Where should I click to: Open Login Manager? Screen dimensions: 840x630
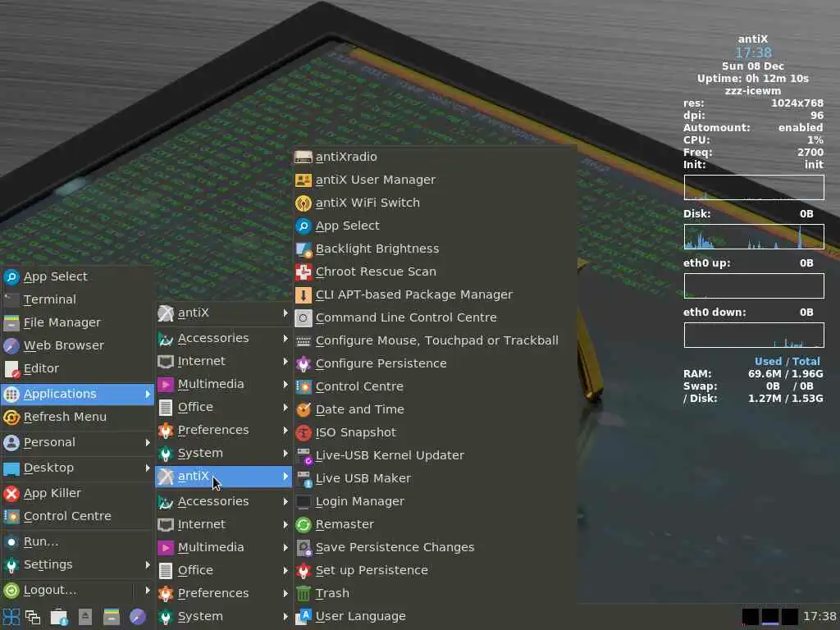click(x=435, y=501)
